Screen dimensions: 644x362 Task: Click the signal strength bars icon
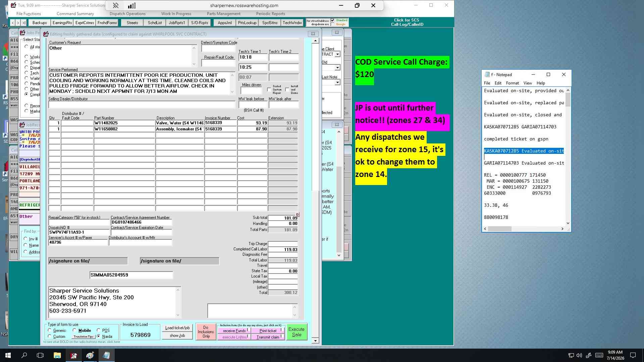point(132,5)
